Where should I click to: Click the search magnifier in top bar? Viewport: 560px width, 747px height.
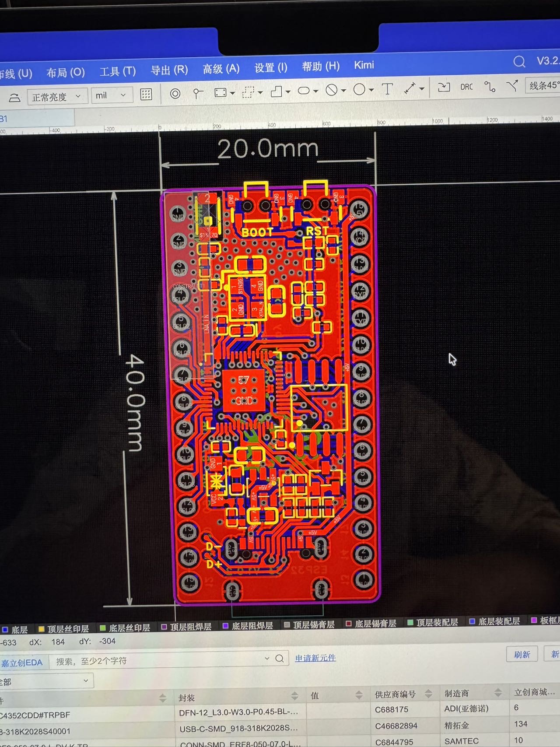[x=519, y=62]
